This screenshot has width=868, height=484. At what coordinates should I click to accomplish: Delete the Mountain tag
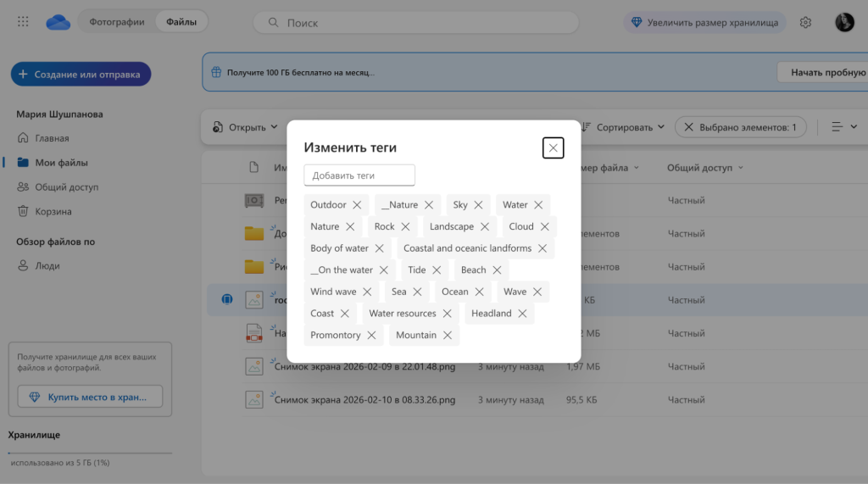(447, 336)
